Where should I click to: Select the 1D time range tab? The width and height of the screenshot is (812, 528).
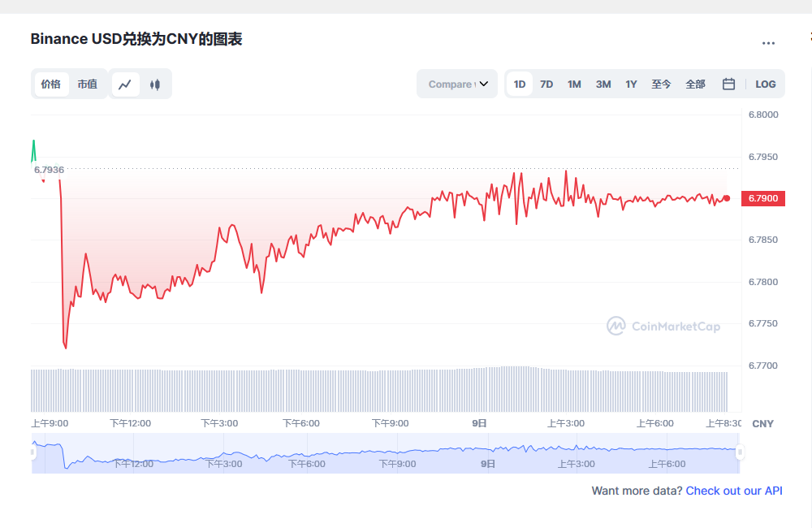520,84
